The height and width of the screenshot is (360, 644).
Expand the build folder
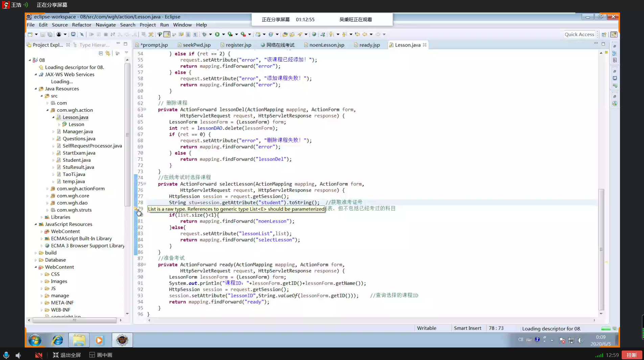coord(36,253)
